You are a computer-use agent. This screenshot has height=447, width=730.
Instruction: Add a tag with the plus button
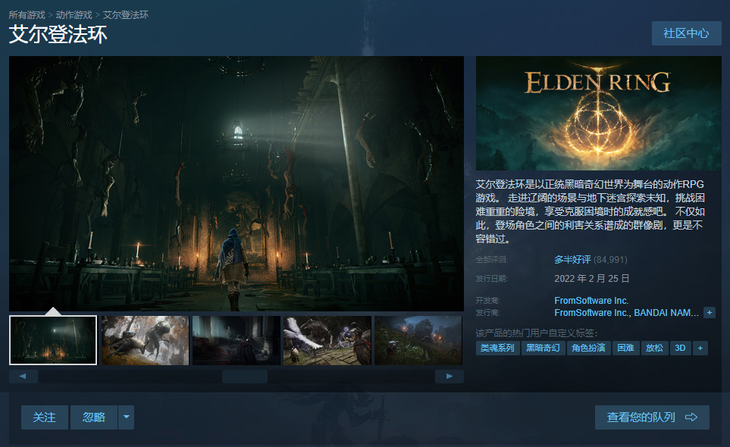pyautogui.click(x=700, y=348)
